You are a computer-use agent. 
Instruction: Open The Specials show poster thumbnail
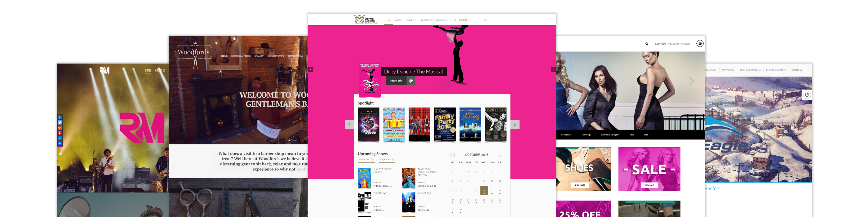(x=364, y=202)
